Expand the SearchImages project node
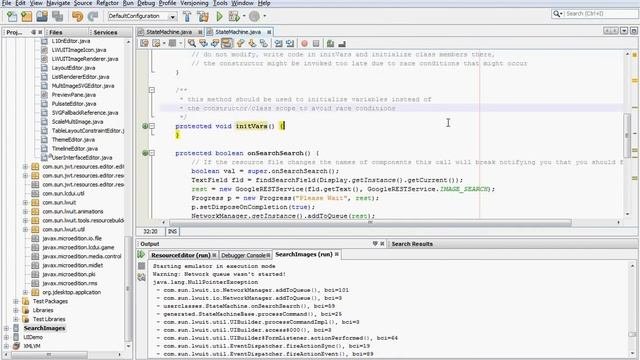640x360 pixels. pos(6,328)
